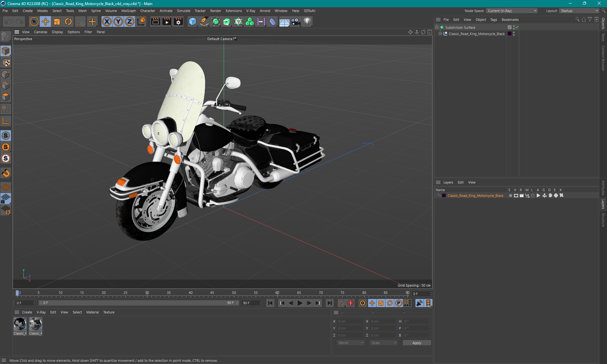Toggle the Workplane grid icon
The width and height of the screenshot is (607, 364).
(x=6, y=187)
